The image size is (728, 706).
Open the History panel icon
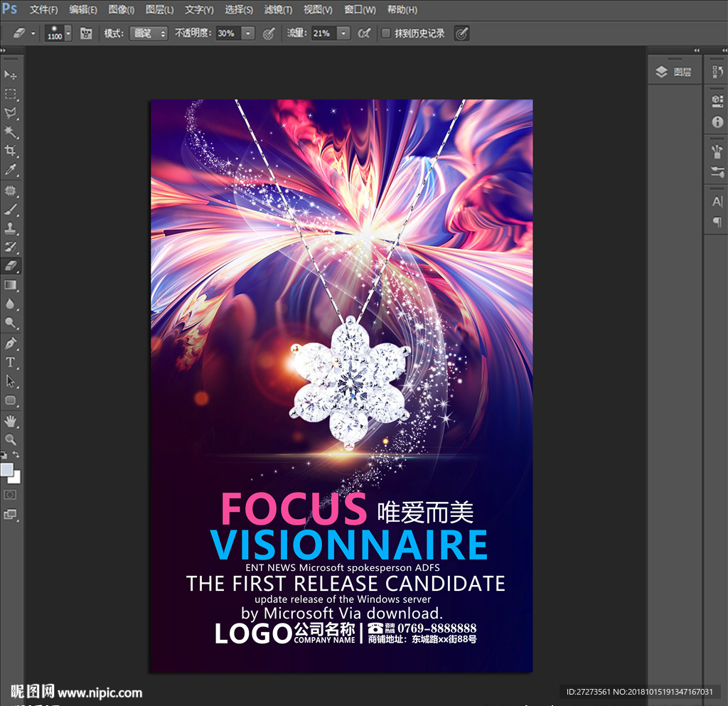[x=717, y=72]
